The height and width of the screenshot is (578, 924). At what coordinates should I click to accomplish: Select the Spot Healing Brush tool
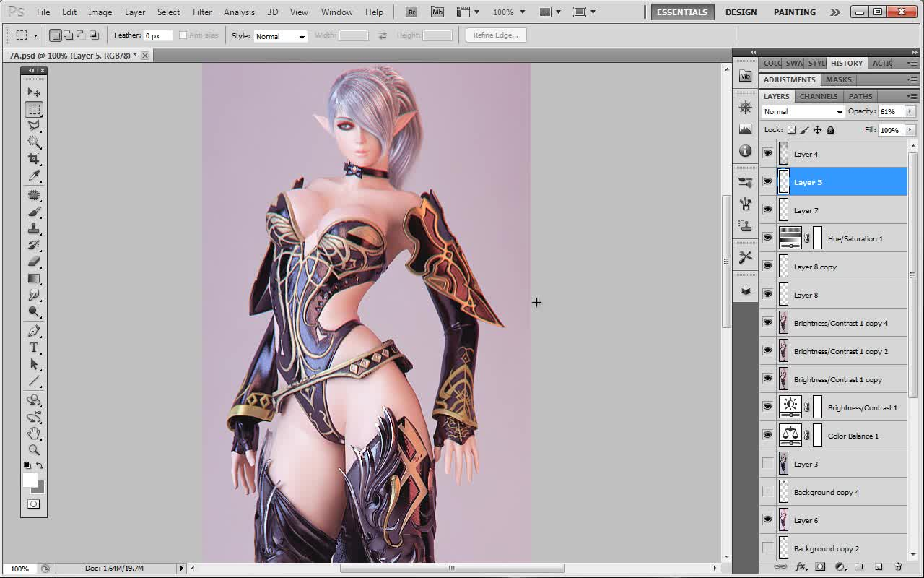tap(34, 195)
